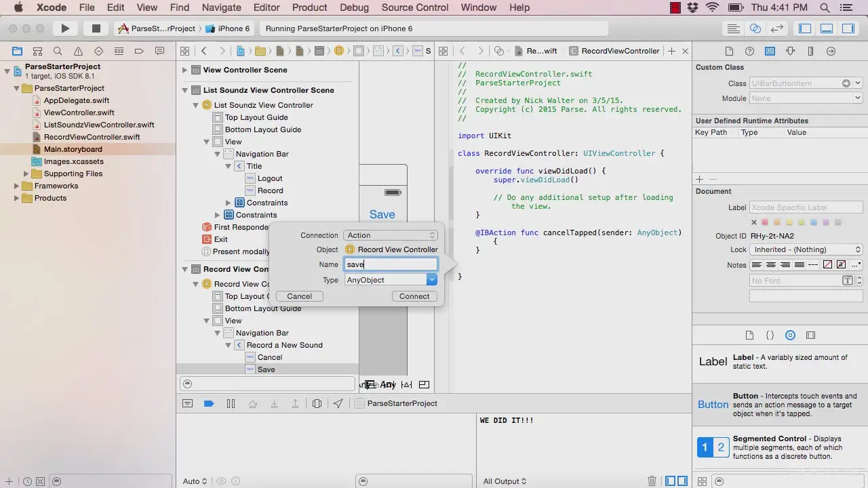Click the Simulate Location arrow icon
The image size is (868, 488).
[x=338, y=403]
